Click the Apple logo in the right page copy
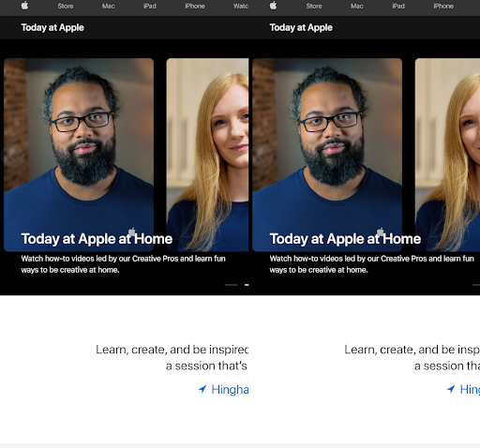The height and width of the screenshot is (448, 480). point(273,6)
